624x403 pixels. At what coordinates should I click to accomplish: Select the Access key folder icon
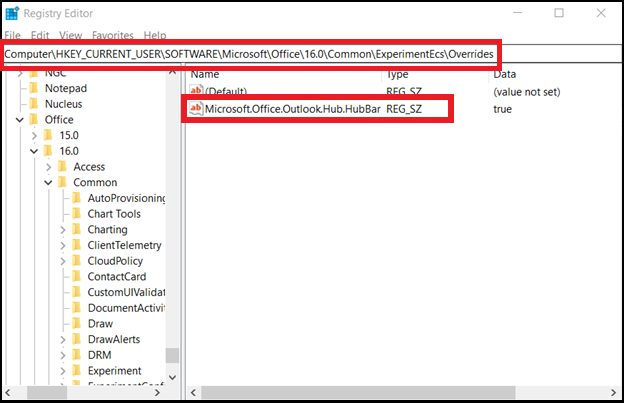point(62,167)
